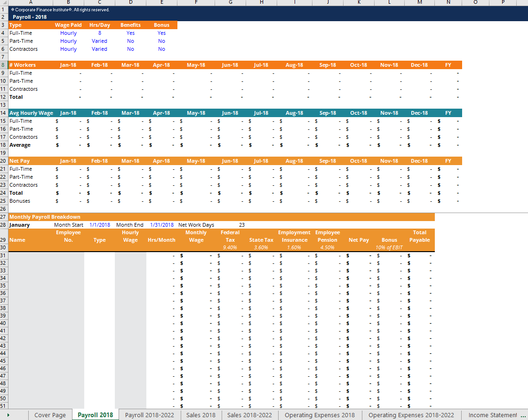
Task: Select the Sales 2018 sheet tab
Action: (201, 415)
